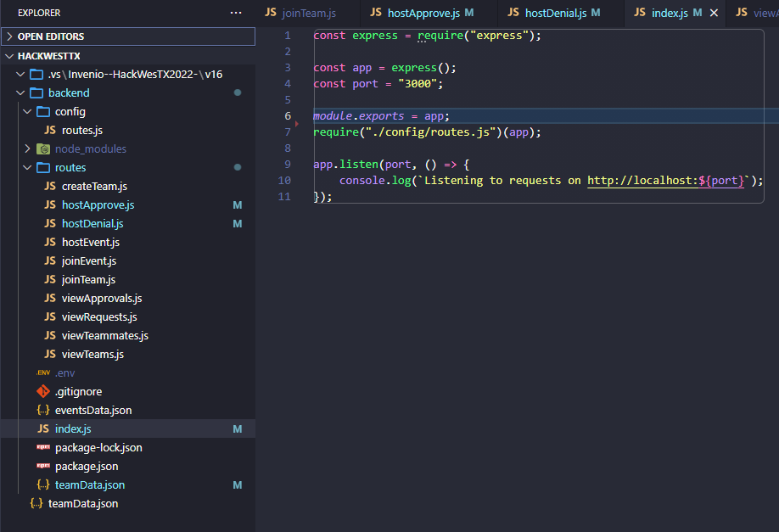Image resolution: width=779 pixels, height=532 pixels.
Task: Click npm icon beside package-lock.json
Action: [43, 447]
